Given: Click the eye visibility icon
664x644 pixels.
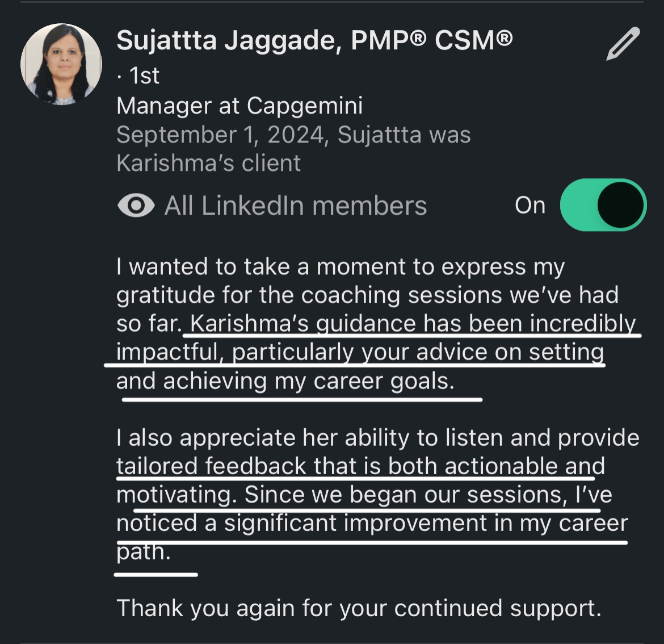Looking at the screenshot, I should [136, 206].
